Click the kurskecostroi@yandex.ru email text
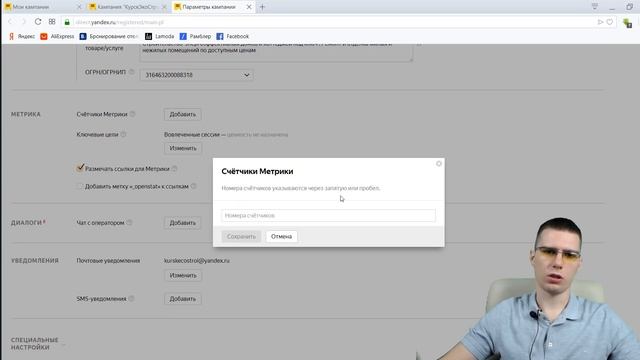This screenshot has height=360, width=640. [x=197, y=260]
